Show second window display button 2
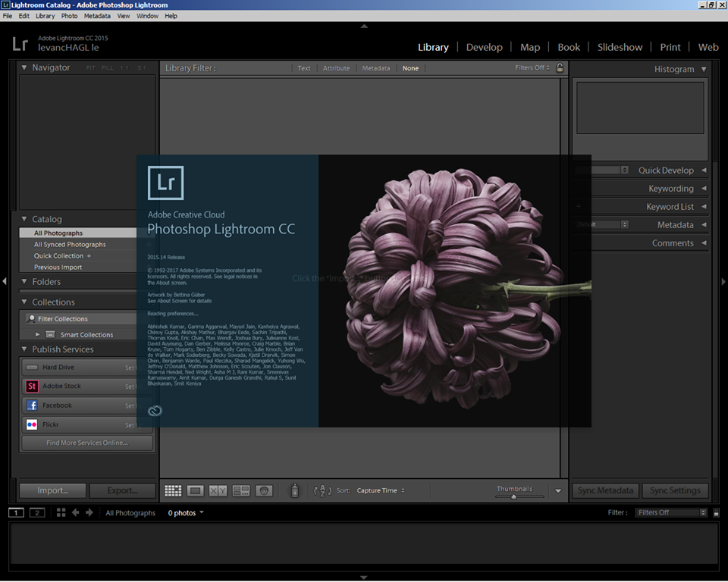Screen dimensions: 728x582 point(37,513)
